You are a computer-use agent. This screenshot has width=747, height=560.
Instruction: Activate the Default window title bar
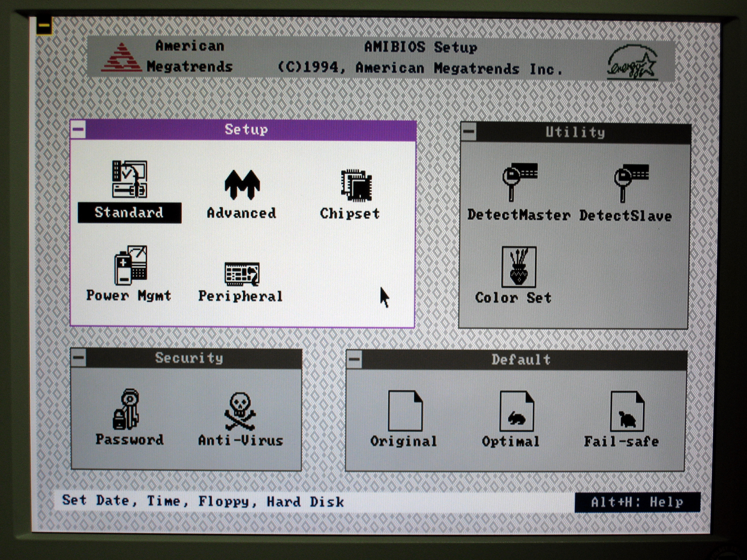(x=525, y=360)
